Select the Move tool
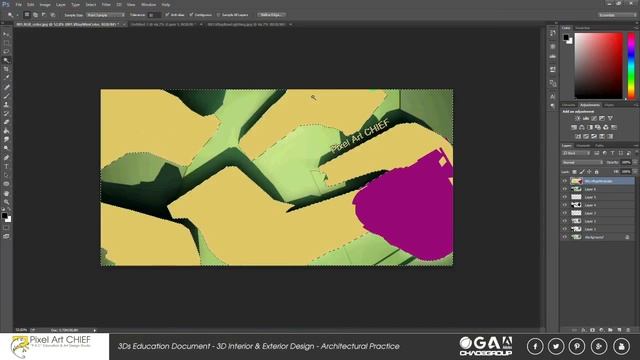Screen dimensions: 640x360 tap(6, 34)
